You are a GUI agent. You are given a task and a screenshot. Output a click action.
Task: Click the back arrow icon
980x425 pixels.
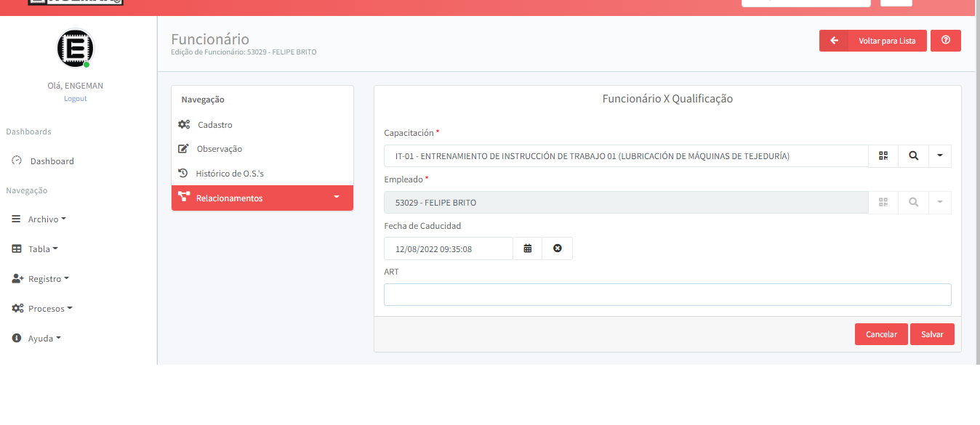coord(834,41)
